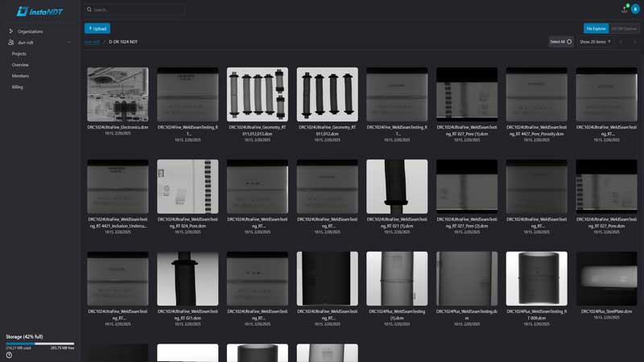Toggle the Select All radio button
644x362 pixels.
569,42
